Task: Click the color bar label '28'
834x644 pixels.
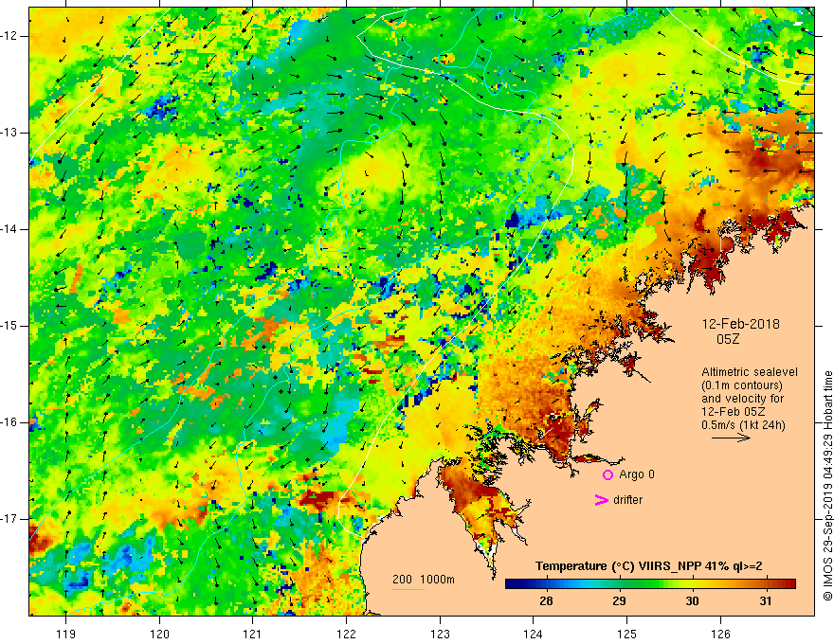Action: 546,601
